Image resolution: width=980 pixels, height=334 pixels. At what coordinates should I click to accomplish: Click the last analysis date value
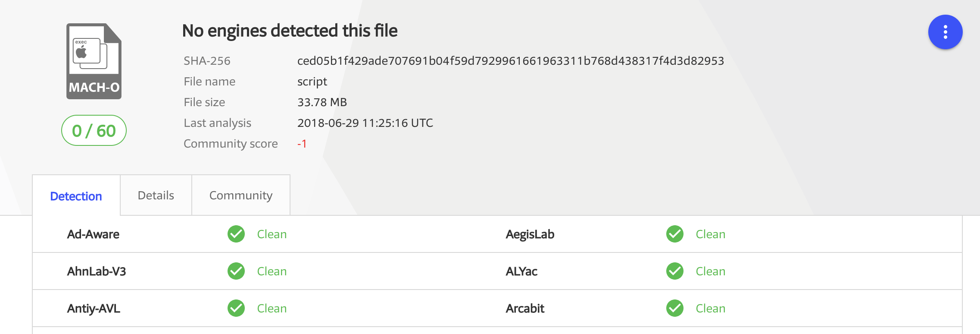pyautogui.click(x=365, y=123)
